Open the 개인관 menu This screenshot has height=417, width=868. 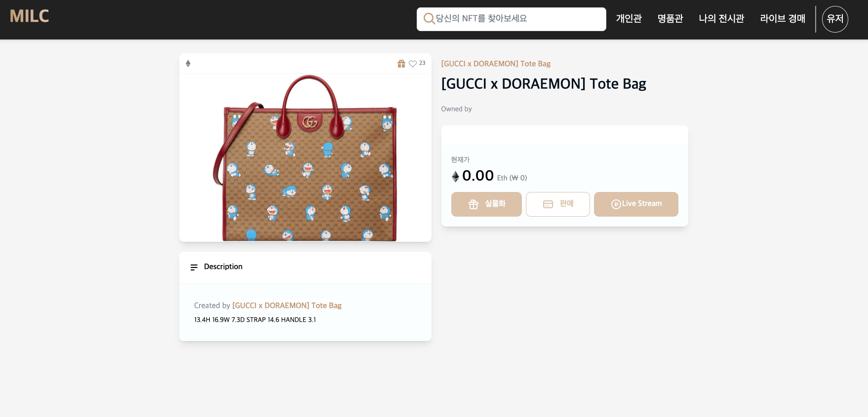click(x=629, y=19)
